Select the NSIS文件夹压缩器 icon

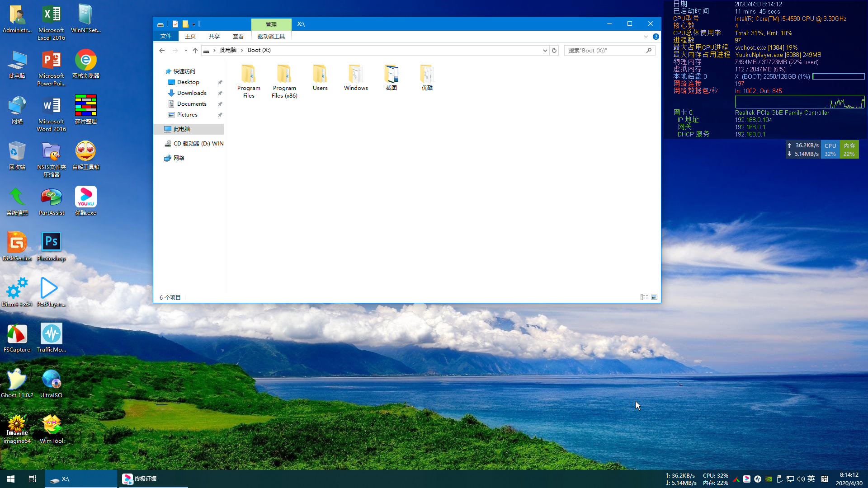(51, 160)
